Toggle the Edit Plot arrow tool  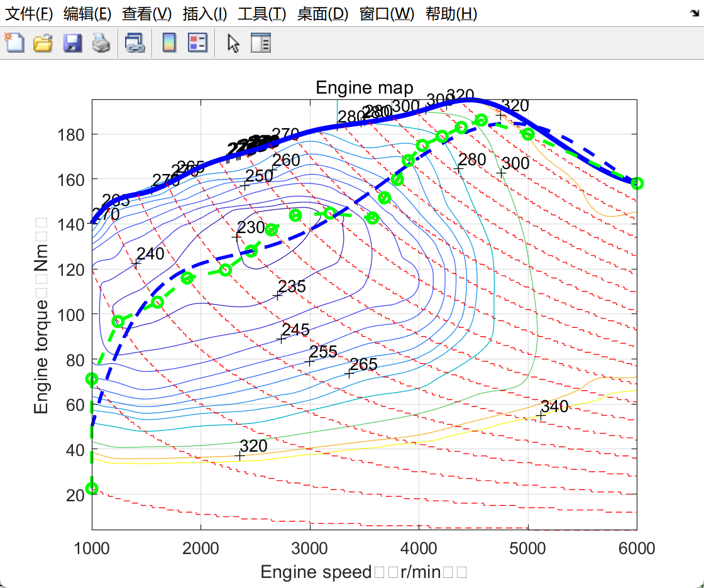click(x=233, y=43)
